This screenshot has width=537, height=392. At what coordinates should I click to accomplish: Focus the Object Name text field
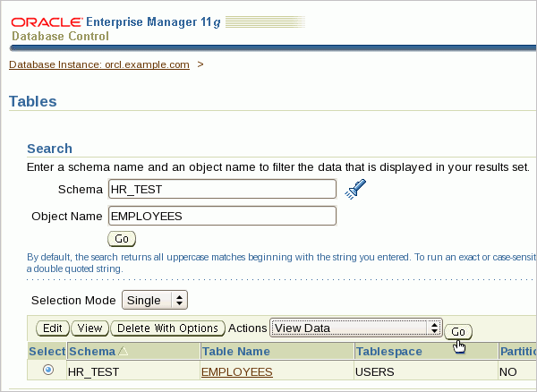coord(221,216)
